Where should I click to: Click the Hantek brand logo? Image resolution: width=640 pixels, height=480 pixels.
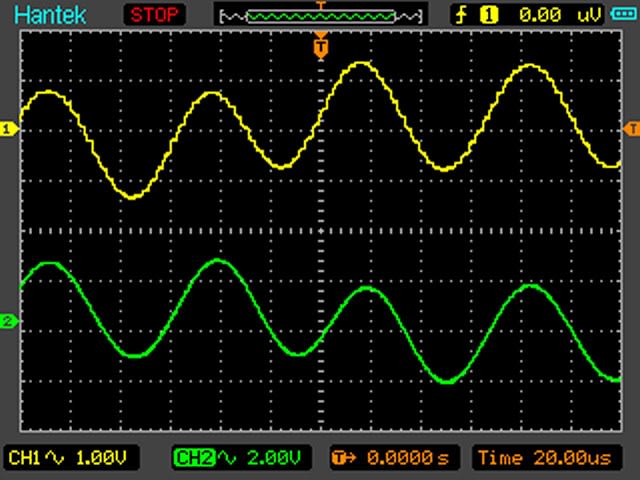pyautogui.click(x=50, y=15)
